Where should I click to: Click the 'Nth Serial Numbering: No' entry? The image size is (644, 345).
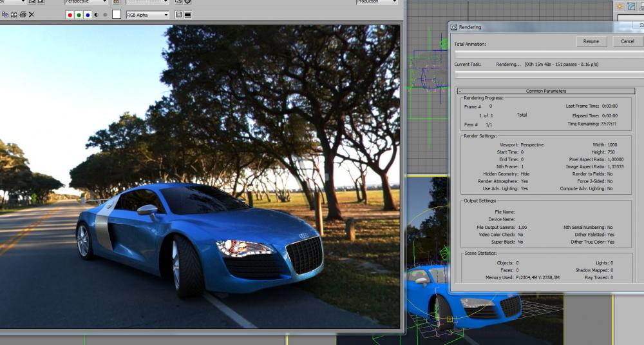588,228
